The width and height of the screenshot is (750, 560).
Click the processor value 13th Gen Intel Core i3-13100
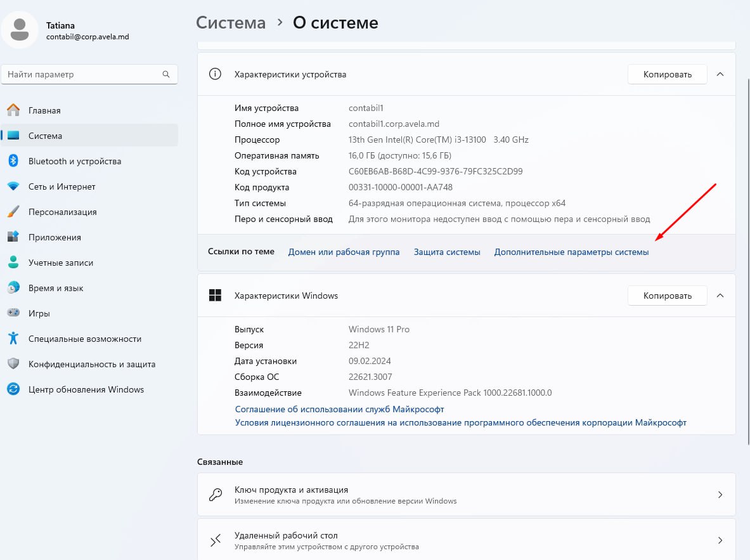(438, 140)
